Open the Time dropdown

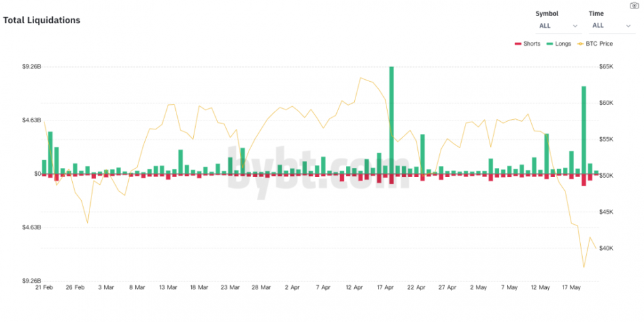pyautogui.click(x=612, y=26)
